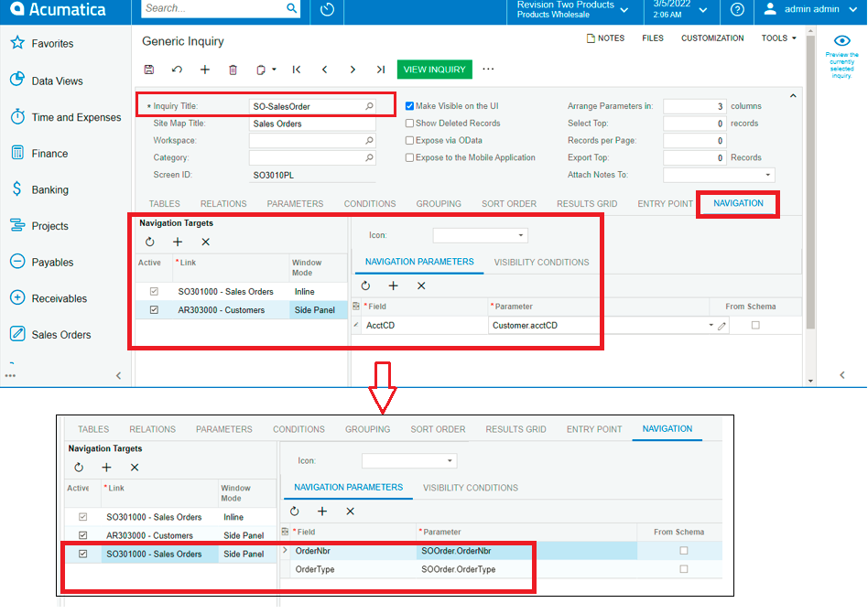Tick From Schema checkbox for OrderType row
This screenshot has width=868, height=614.
coord(684,568)
